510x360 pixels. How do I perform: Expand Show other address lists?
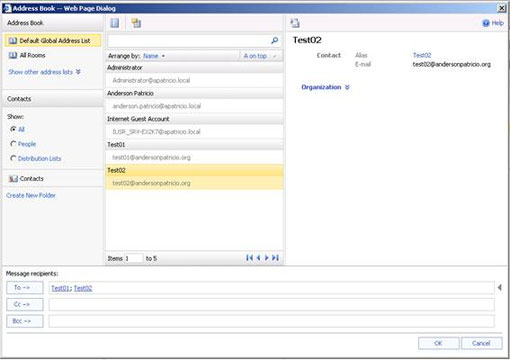pyautogui.click(x=44, y=72)
